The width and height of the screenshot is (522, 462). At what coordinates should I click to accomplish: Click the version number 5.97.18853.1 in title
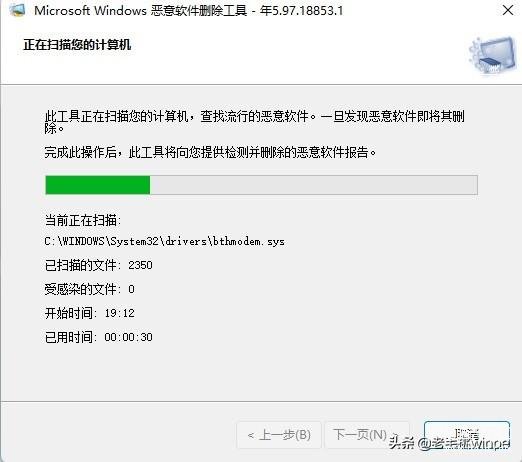point(307,11)
